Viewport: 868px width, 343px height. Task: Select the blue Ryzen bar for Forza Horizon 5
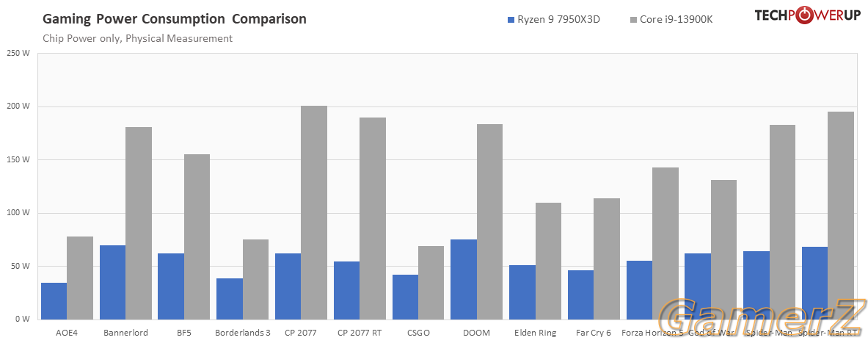click(639, 290)
